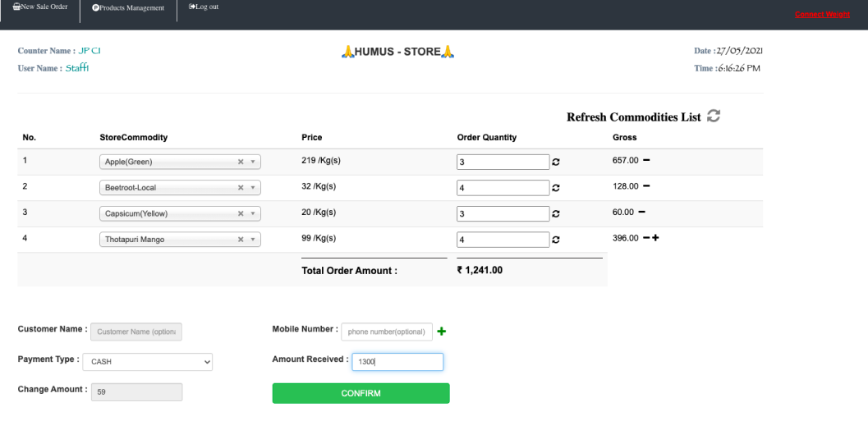Refresh quantity for the Thotapuri Mango row
The height and width of the screenshot is (430, 868).
pyautogui.click(x=557, y=240)
